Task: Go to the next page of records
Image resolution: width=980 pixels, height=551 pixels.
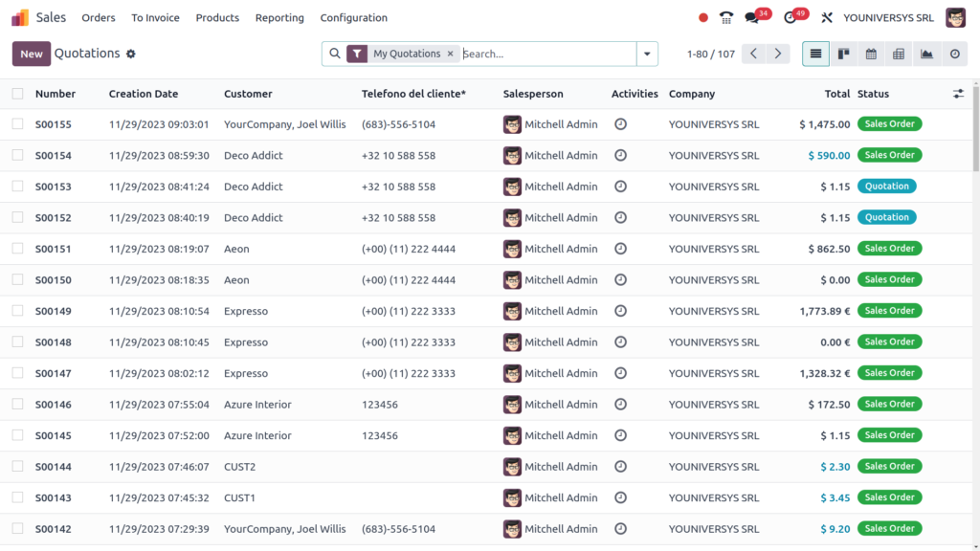Action: tap(778, 55)
